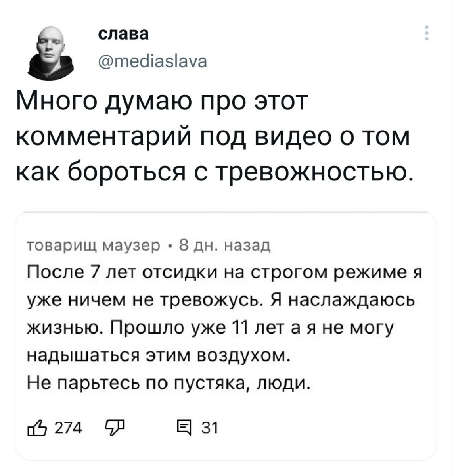The width and height of the screenshot is (452, 476).
Task: Click the 31 replies count
Action: [210, 428]
